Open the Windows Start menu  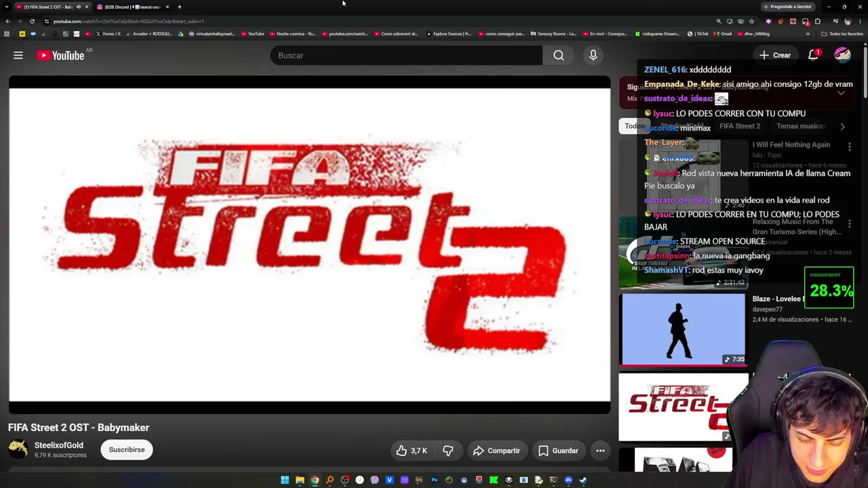[x=285, y=481]
